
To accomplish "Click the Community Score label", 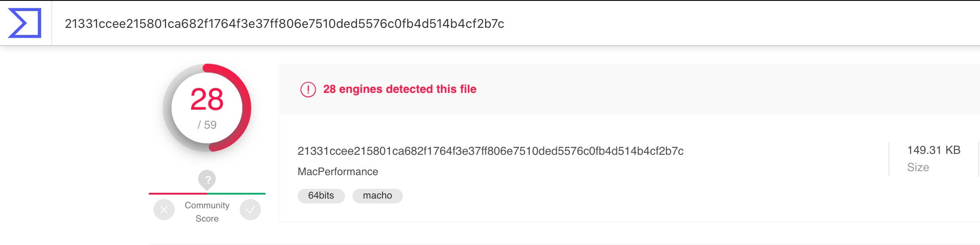I will [207, 212].
